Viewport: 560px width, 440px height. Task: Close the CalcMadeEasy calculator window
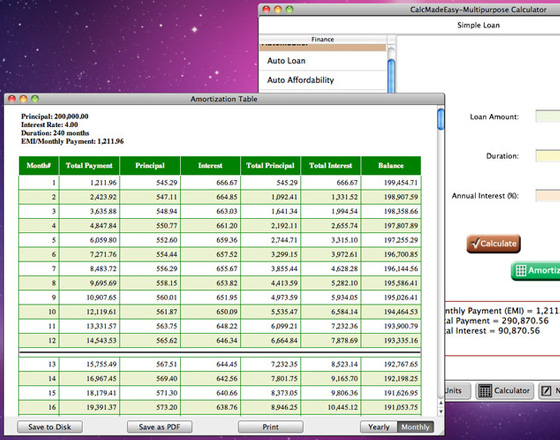pos(266,9)
